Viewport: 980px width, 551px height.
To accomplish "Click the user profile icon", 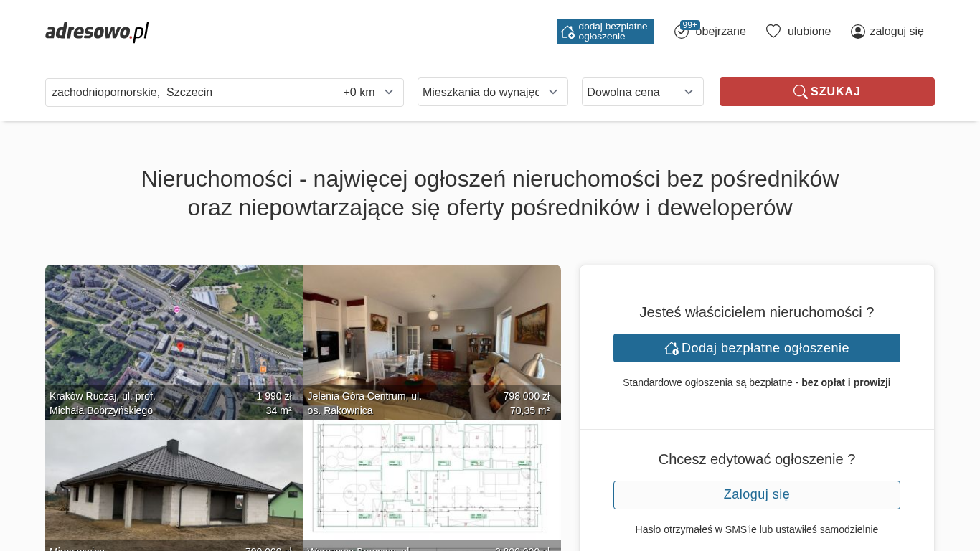I will click(857, 32).
